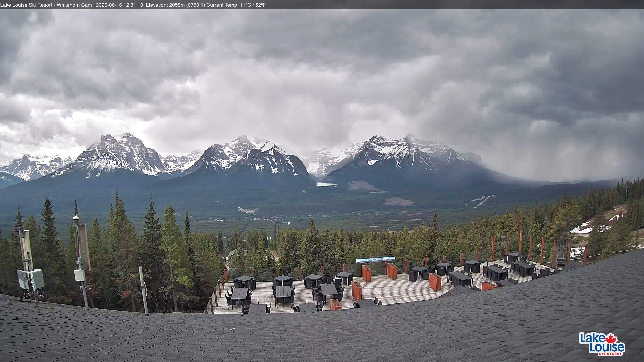Screen dimensions: 644x362
Task: Click the 'Current Temp: 11°C / 52°F' reading
Action: (x=236, y=5)
